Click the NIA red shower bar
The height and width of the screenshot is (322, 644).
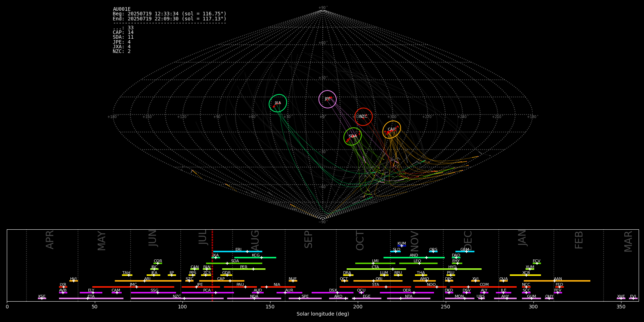pos(278,287)
